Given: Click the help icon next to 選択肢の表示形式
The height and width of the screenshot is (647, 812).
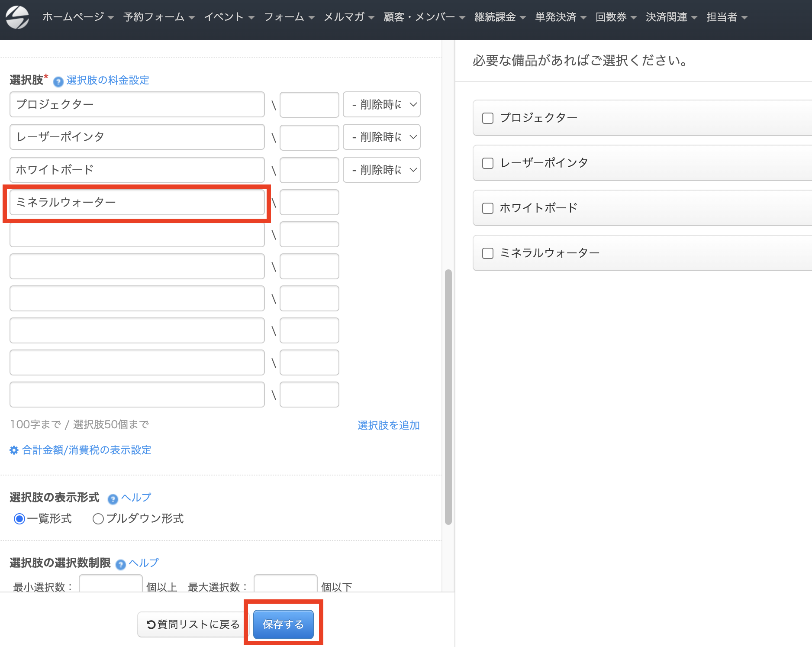Looking at the screenshot, I should point(113,499).
